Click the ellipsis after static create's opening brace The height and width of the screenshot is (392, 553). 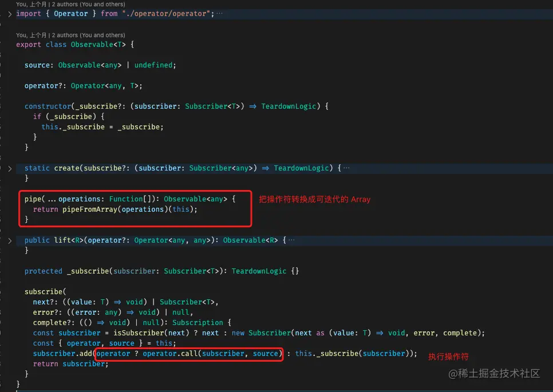(x=346, y=168)
